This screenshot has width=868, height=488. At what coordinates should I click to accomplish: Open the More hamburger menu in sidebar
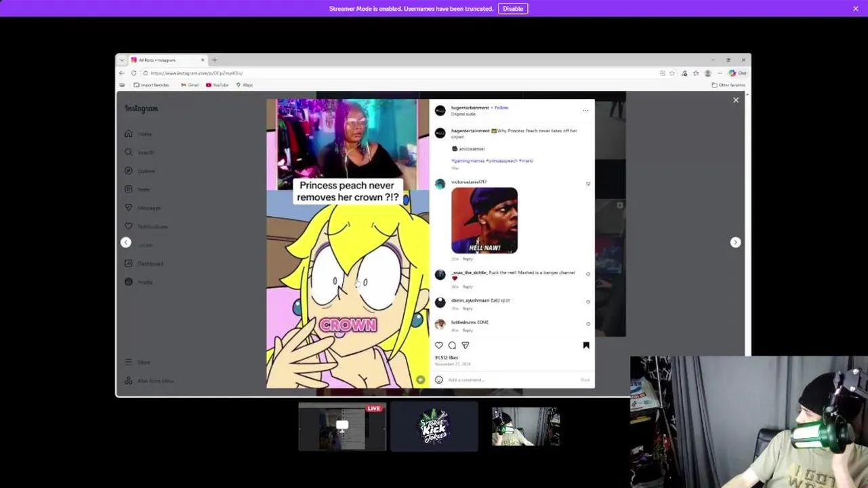138,363
